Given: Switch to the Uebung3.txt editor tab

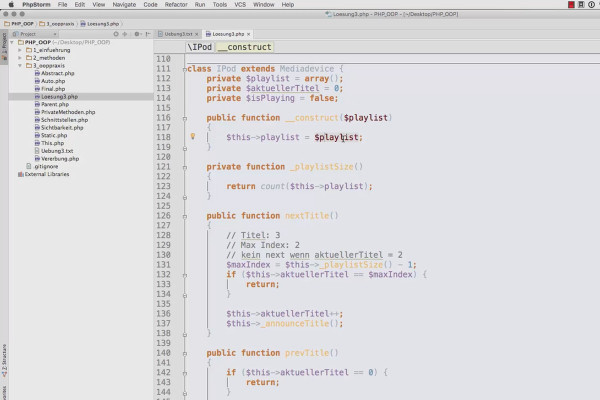Looking at the screenshot, I should coord(178,34).
